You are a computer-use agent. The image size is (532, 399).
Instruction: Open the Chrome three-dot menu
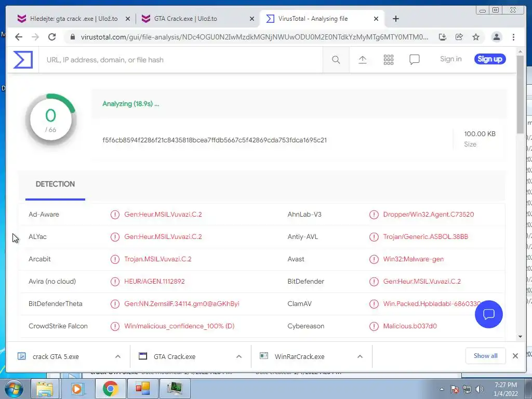point(513,37)
